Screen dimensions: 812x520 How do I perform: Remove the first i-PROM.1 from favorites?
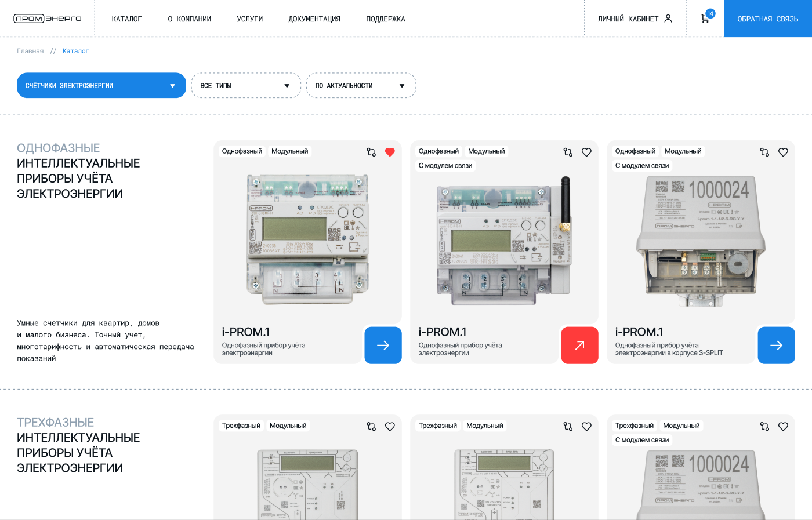(390, 152)
